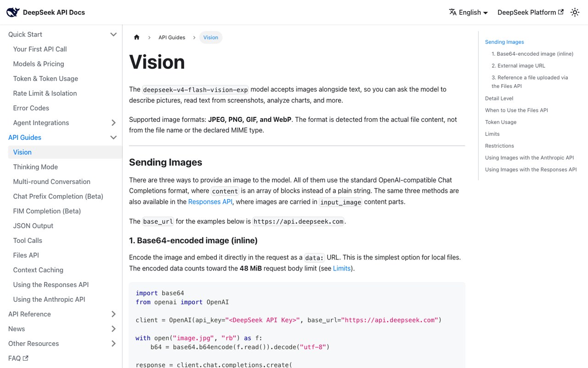Collapse the Quick Start section chevron
This screenshot has height=368, width=588.
coord(113,34)
